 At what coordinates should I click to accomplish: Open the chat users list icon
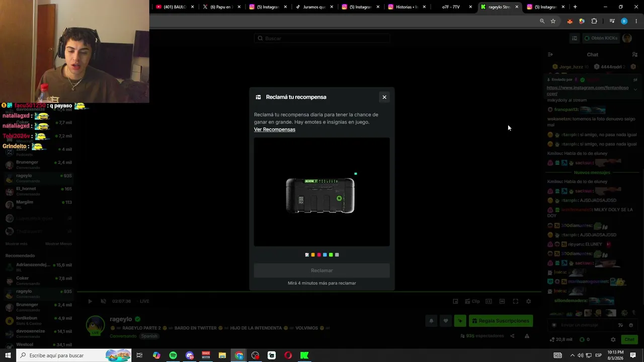pos(635,54)
